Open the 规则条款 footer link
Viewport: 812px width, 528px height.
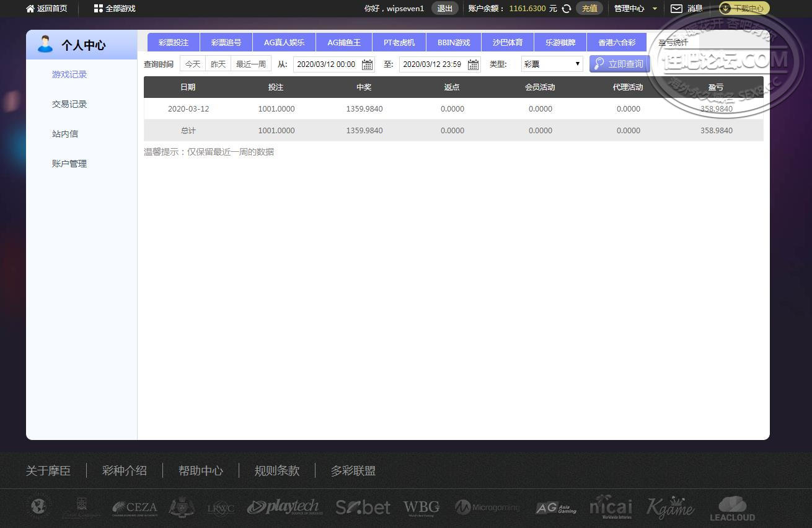pyautogui.click(x=277, y=471)
